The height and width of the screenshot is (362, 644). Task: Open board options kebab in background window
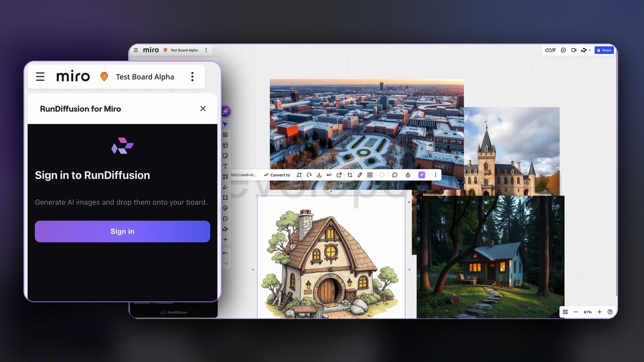pos(206,50)
